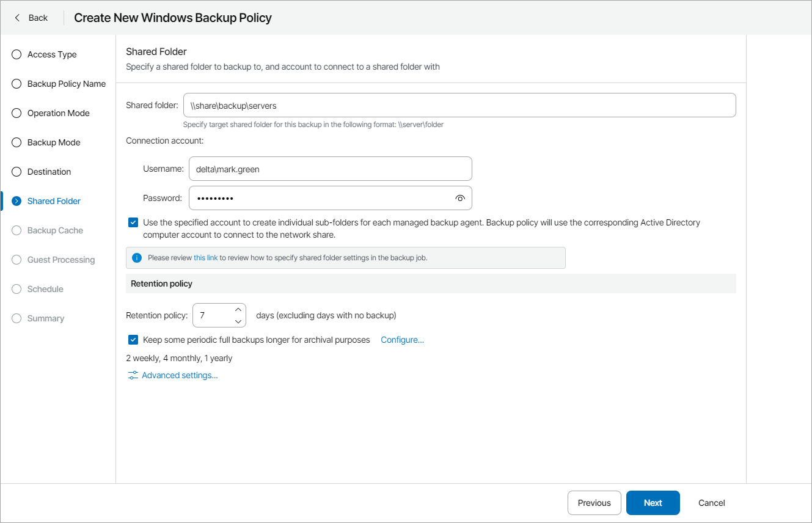The width and height of the screenshot is (812, 523).
Task: Click the Username input field
Action: click(x=330, y=169)
